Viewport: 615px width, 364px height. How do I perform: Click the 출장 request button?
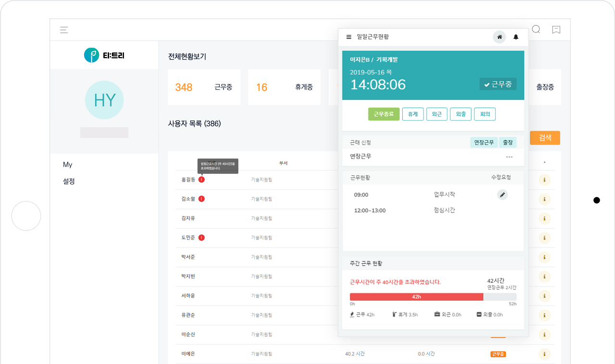tap(508, 143)
